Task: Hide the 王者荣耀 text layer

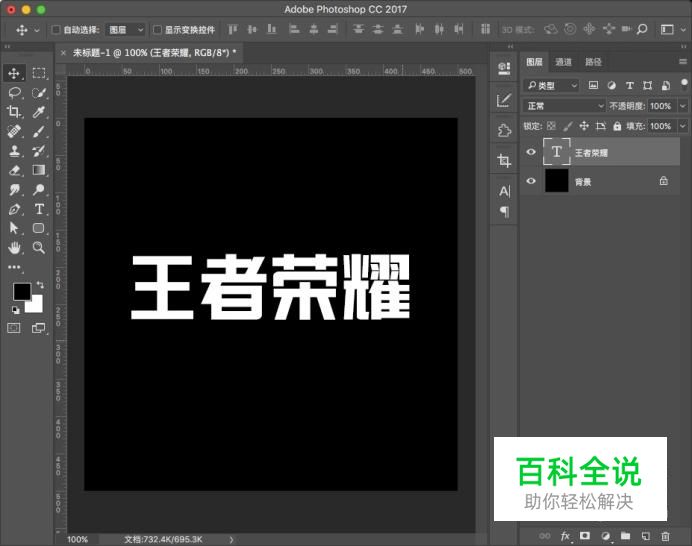Action: [531, 153]
